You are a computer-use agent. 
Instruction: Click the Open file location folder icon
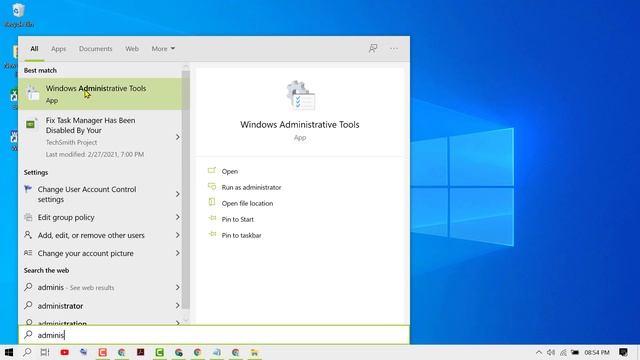[212, 202]
